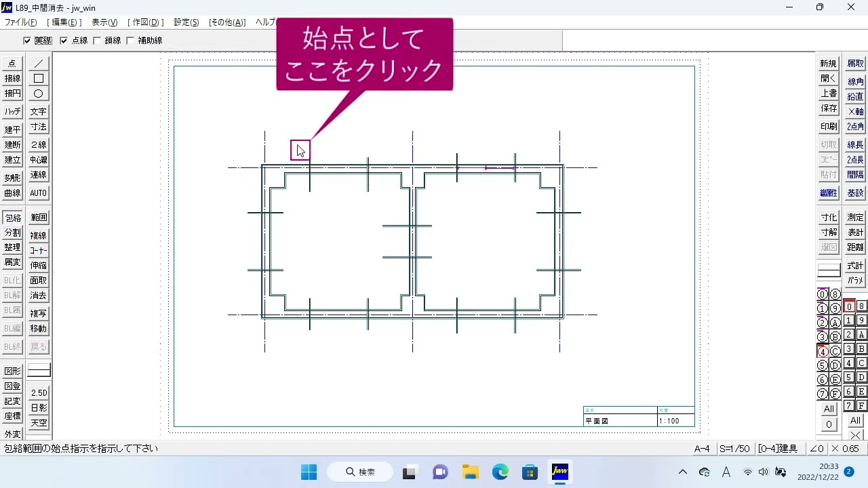
Task: Open the 天空 sky factor tool
Action: pos(39,423)
